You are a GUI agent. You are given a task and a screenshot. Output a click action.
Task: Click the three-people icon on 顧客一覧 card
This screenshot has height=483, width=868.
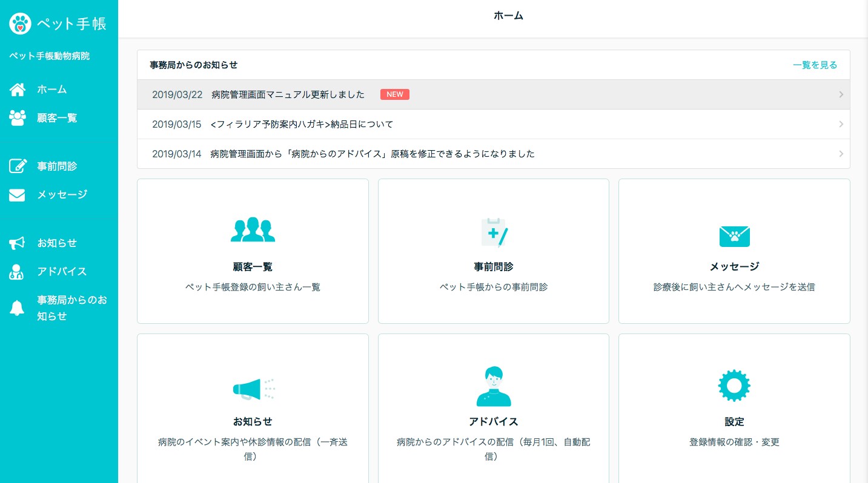coord(253,230)
